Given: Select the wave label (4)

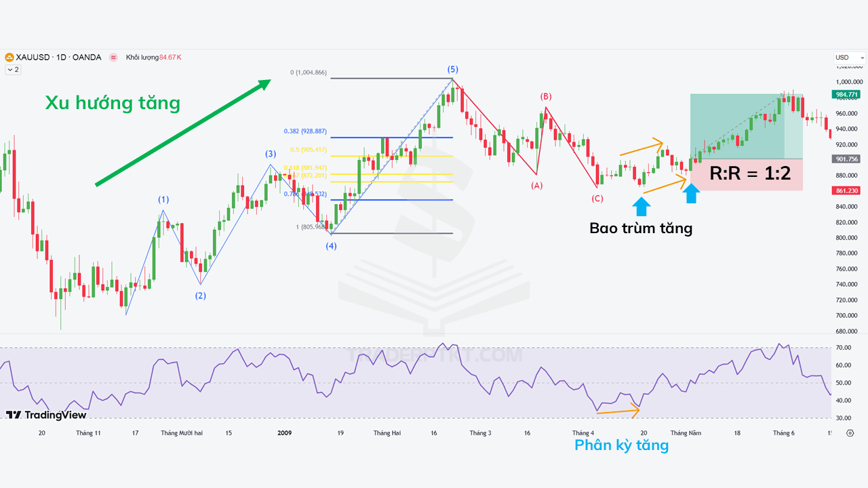Looking at the screenshot, I should point(331,246).
